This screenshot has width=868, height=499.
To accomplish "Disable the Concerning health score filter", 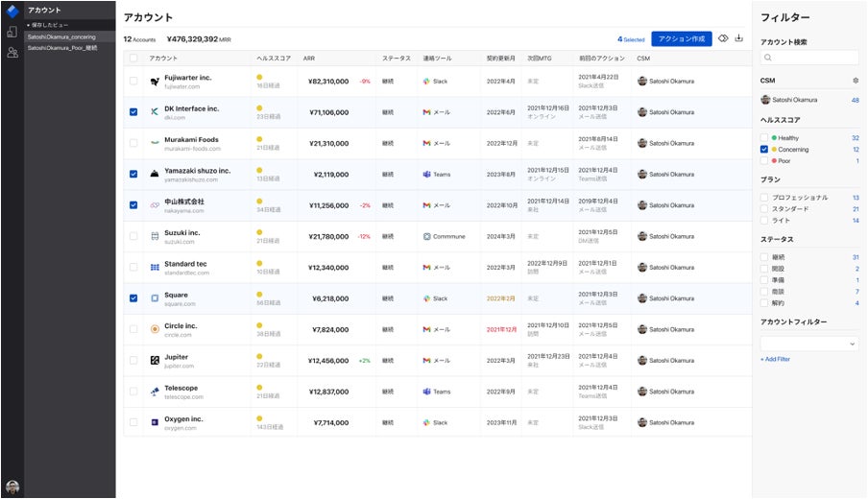I will 764,150.
